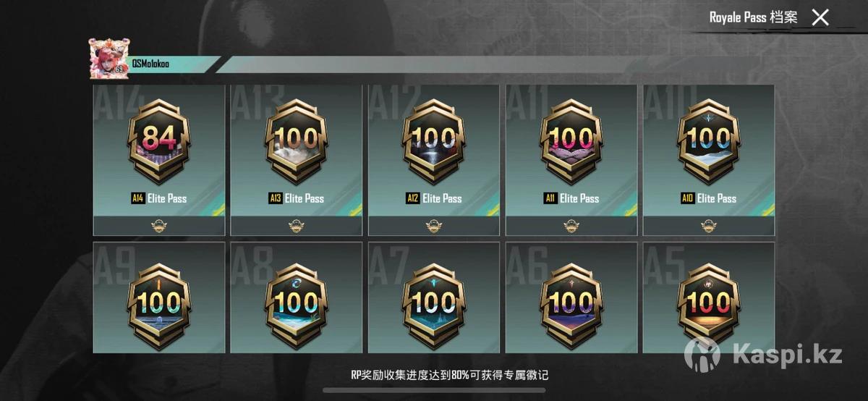Select the A11 Elite Pass badge
This screenshot has width=868, height=401.
point(571,143)
